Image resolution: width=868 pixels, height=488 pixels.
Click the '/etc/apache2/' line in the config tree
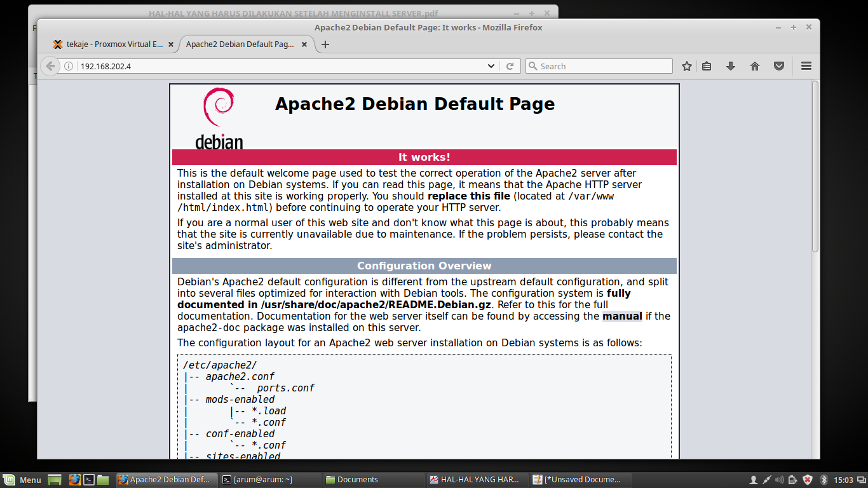220,365
